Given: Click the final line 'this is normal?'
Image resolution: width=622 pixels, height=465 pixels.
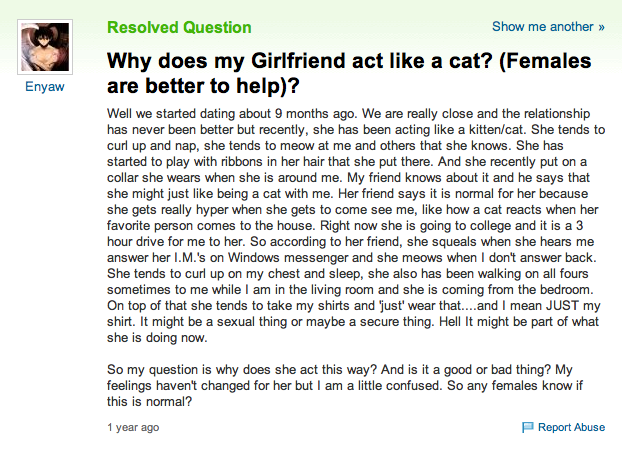Looking at the screenshot, I should (x=149, y=402).
